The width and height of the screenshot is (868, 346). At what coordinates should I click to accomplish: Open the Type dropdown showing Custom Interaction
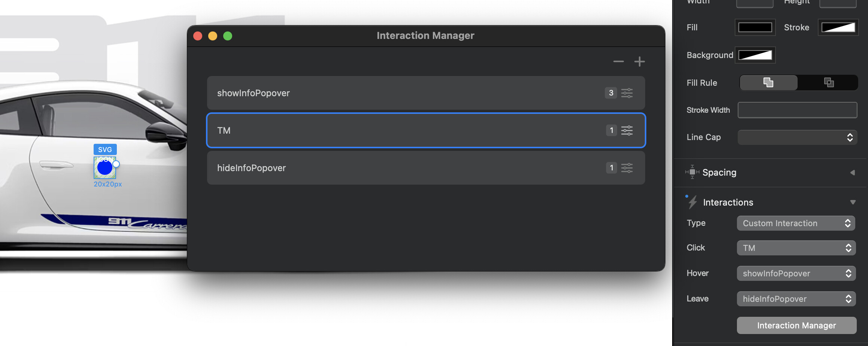click(x=796, y=223)
